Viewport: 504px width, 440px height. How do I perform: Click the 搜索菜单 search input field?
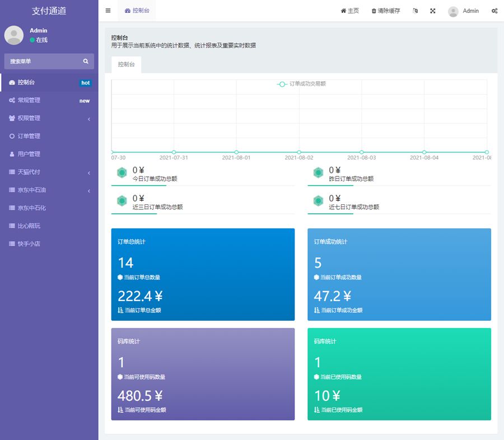pyautogui.click(x=42, y=61)
